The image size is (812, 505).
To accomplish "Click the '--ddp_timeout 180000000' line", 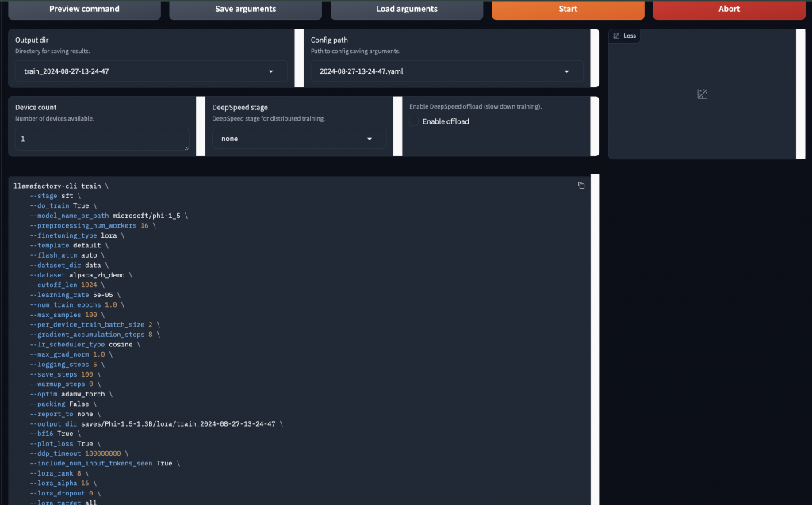I will 79,453.
